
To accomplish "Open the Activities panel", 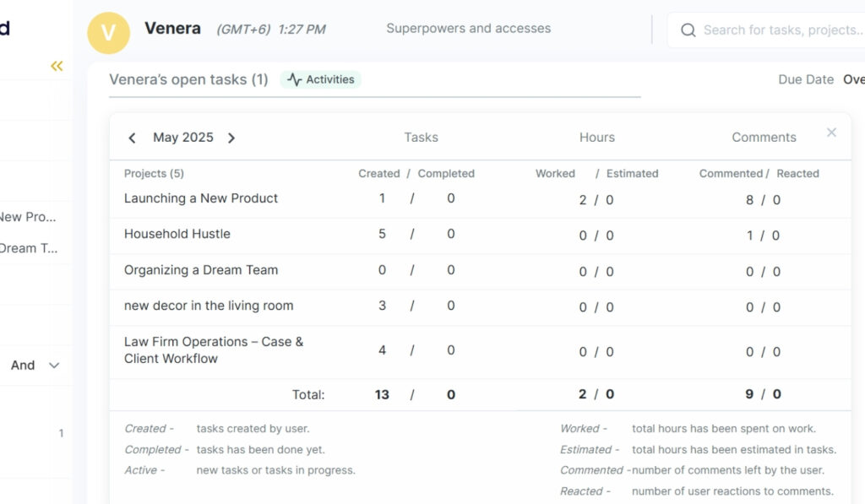I will (319, 79).
